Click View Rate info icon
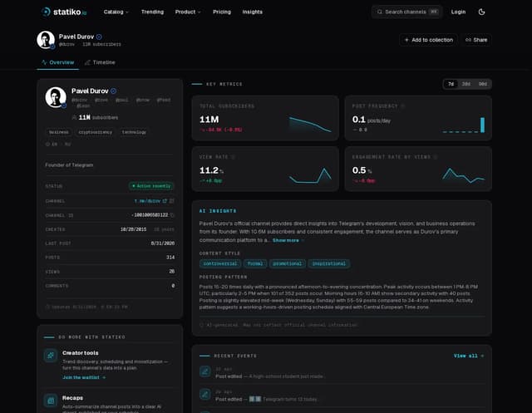 click(x=233, y=157)
